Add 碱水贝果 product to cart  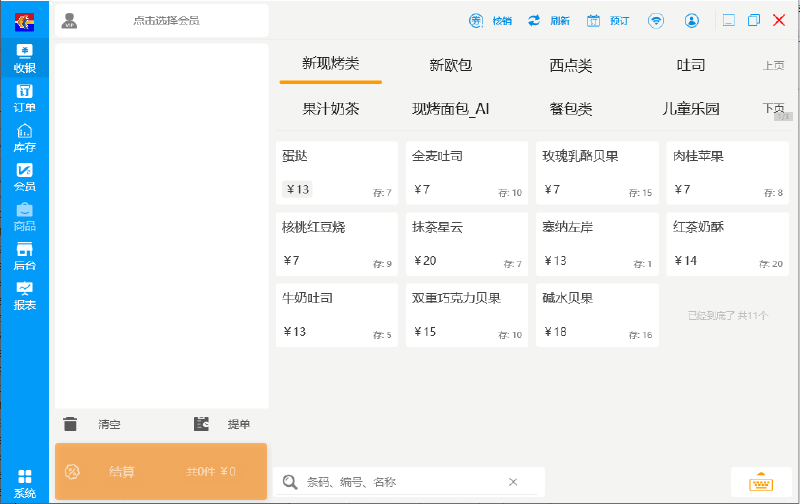[x=597, y=315]
